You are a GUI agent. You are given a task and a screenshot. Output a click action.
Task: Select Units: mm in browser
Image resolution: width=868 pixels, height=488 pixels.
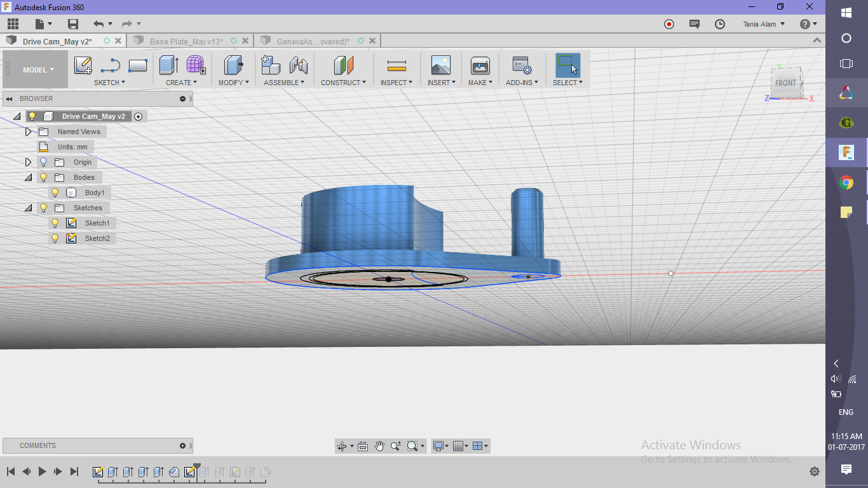(x=72, y=147)
